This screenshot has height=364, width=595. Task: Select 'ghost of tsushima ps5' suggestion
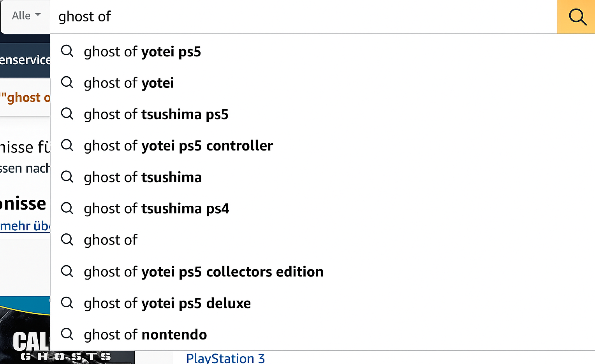(x=156, y=114)
